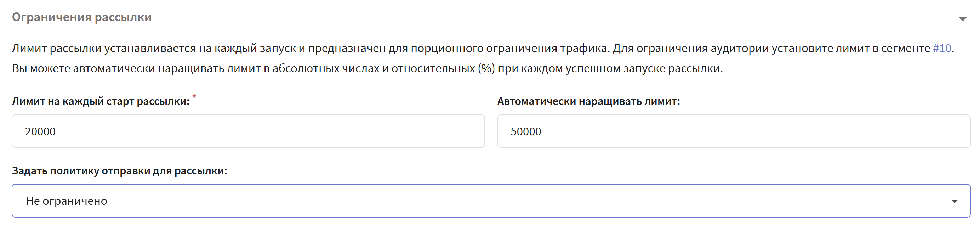Image resolution: width=980 pixels, height=230 pixels.
Task: Place cursor in the 50000 value
Action: 525,132
